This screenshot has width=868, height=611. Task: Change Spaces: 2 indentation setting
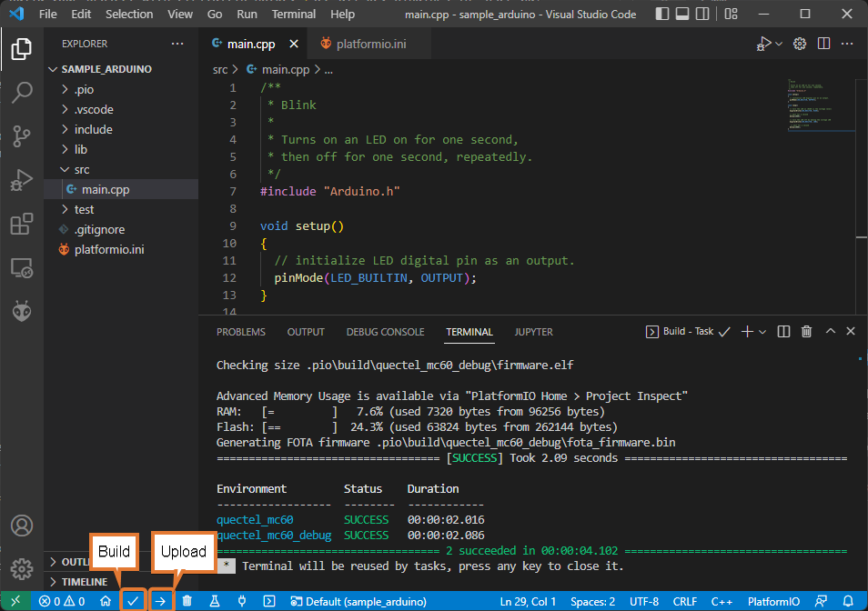[592, 601]
